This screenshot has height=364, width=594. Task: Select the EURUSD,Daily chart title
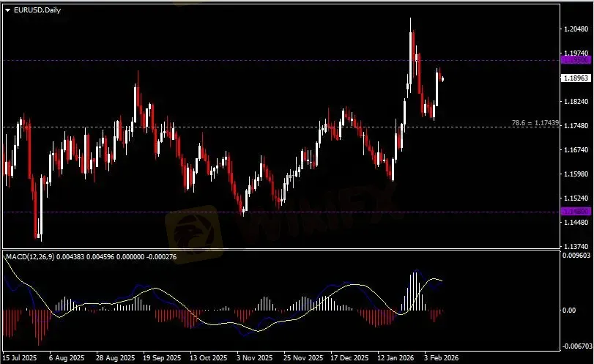click(37, 10)
